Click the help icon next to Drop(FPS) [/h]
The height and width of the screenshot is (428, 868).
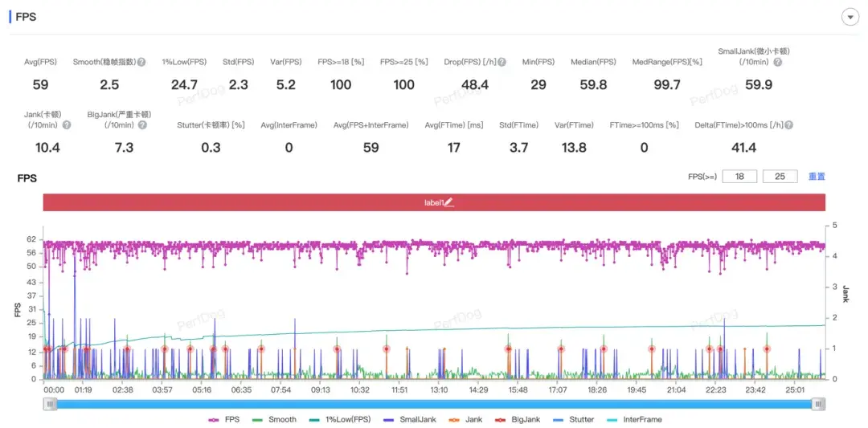502,62
